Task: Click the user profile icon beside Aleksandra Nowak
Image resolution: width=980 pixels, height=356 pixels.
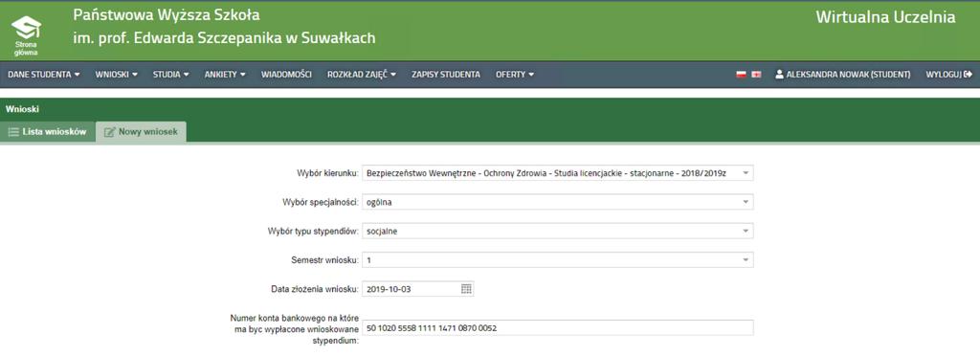Action: 779,75
